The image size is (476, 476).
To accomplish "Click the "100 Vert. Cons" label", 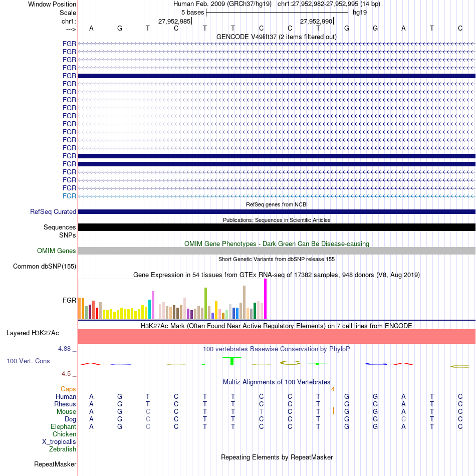I will 28,361.
